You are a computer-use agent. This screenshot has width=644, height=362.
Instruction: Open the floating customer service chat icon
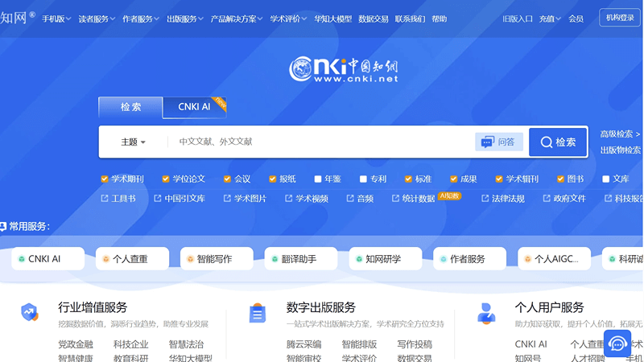point(617,343)
